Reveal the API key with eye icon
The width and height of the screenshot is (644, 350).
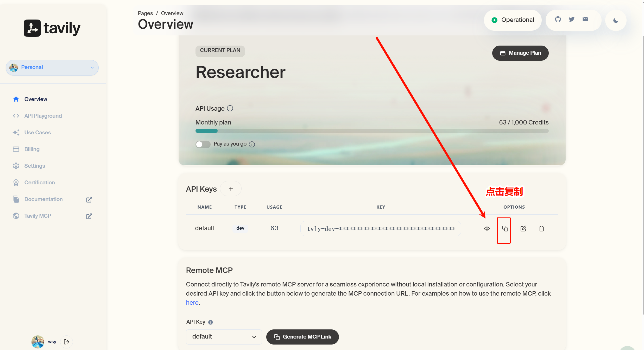487,229
